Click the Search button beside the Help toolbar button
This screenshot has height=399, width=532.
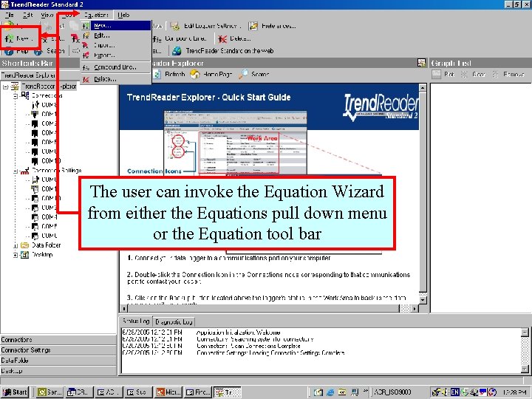[x=49, y=51]
